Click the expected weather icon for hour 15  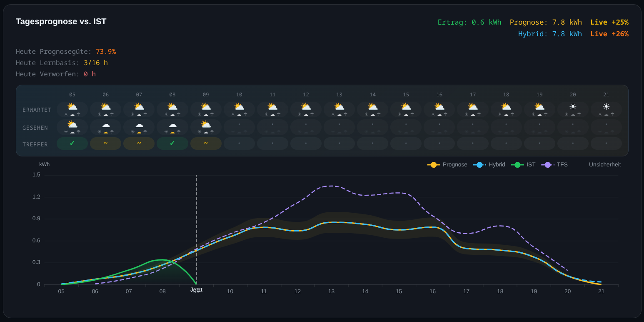[406, 107]
